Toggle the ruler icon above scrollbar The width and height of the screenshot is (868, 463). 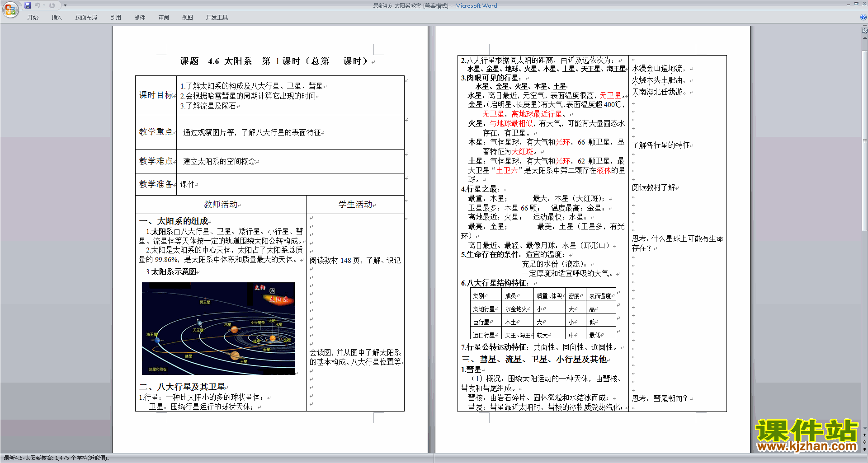865,31
